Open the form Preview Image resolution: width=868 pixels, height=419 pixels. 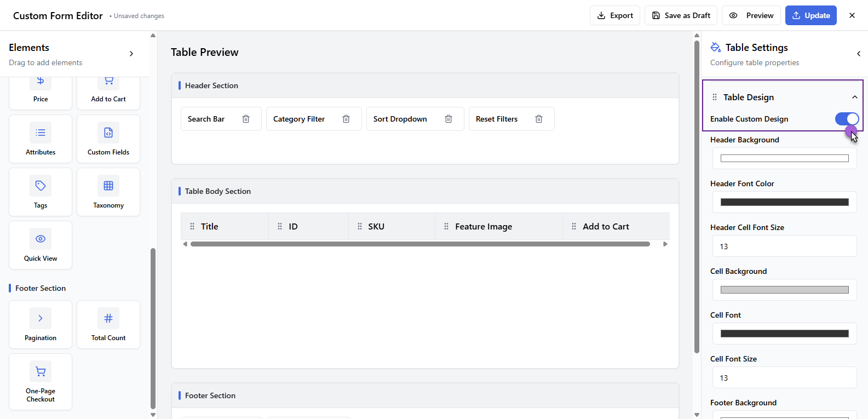pos(751,15)
